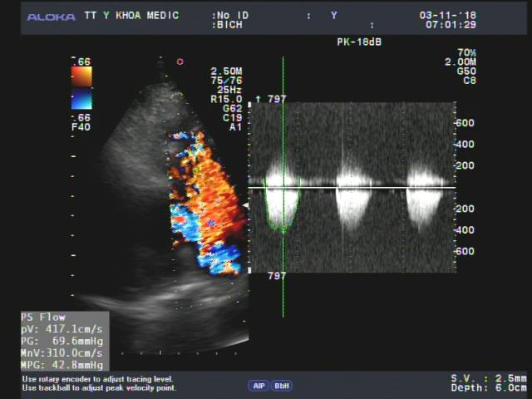The image size is (532, 399).
Task: Click the focus arrow marker beside color image
Action: [x=245, y=204]
